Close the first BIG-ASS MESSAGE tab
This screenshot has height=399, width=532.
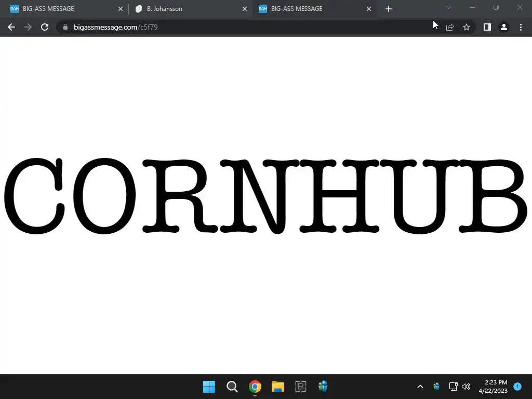pos(121,9)
